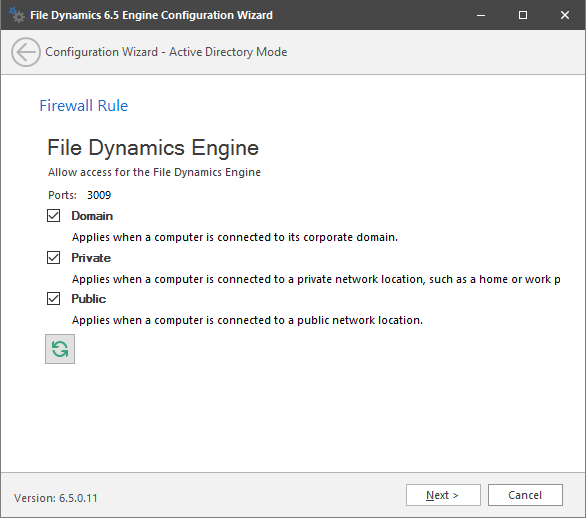This screenshot has height=518, width=586.
Task: Click the Domain label text
Action: pos(92,216)
